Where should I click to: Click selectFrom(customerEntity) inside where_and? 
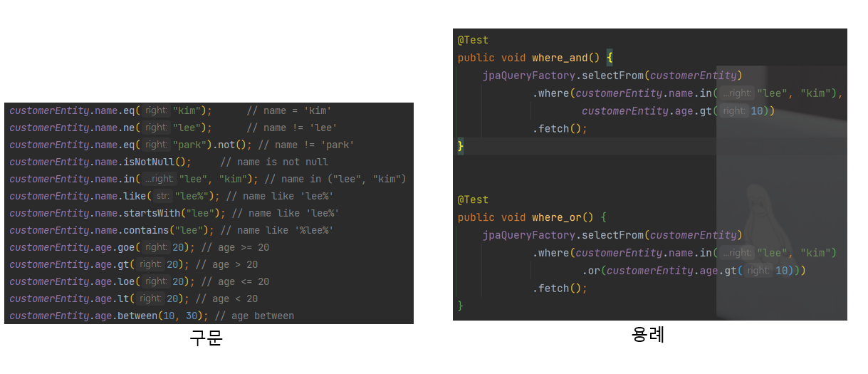tap(612, 76)
